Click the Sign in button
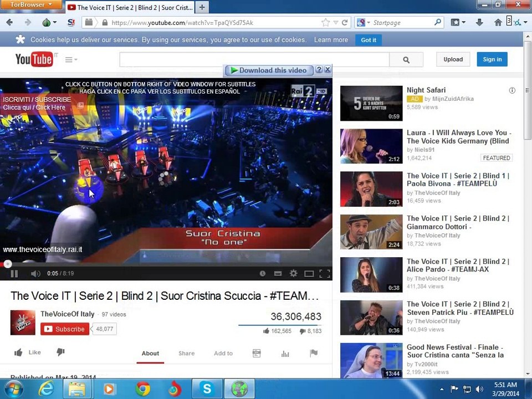Screen dimensions: 532x399 pos(492,59)
